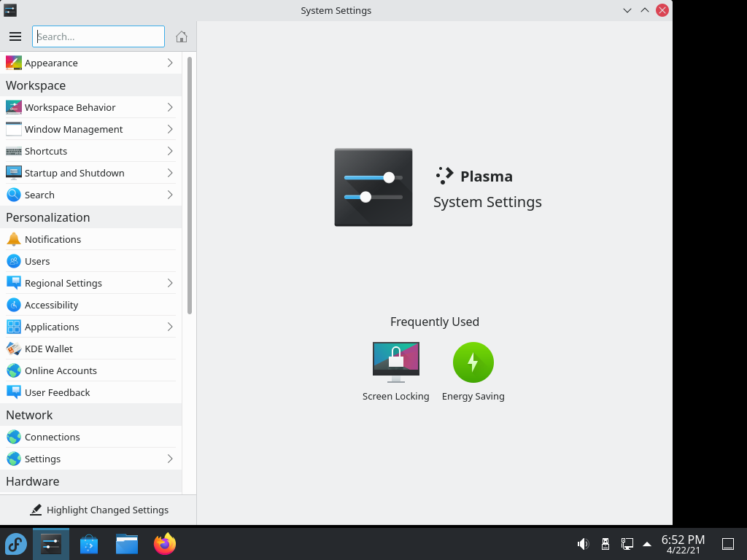Expand the Workspace Behavior chevron
The image size is (747, 560).
[170, 107]
